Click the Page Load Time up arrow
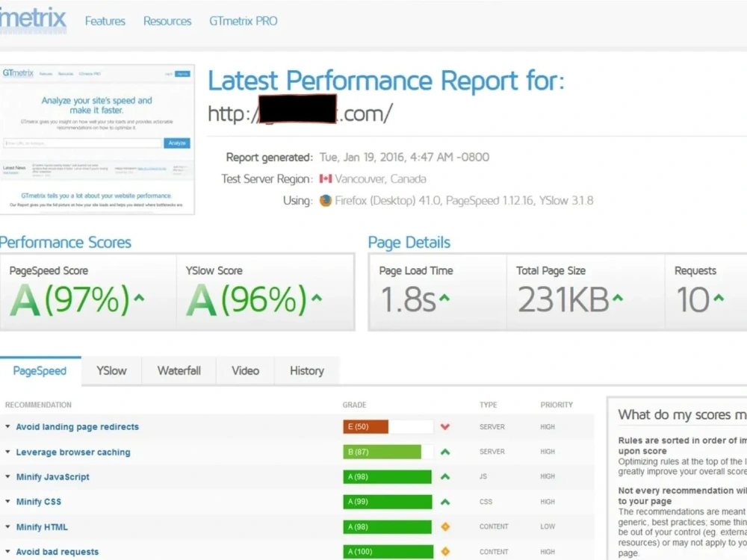This screenshot has height=560, width=747. coord(444,298)
